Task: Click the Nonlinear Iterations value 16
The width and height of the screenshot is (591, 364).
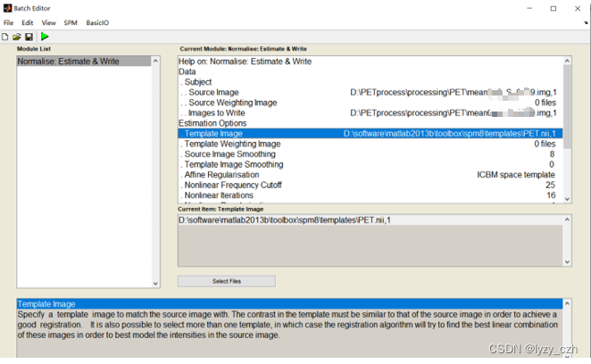Action: 551,195
